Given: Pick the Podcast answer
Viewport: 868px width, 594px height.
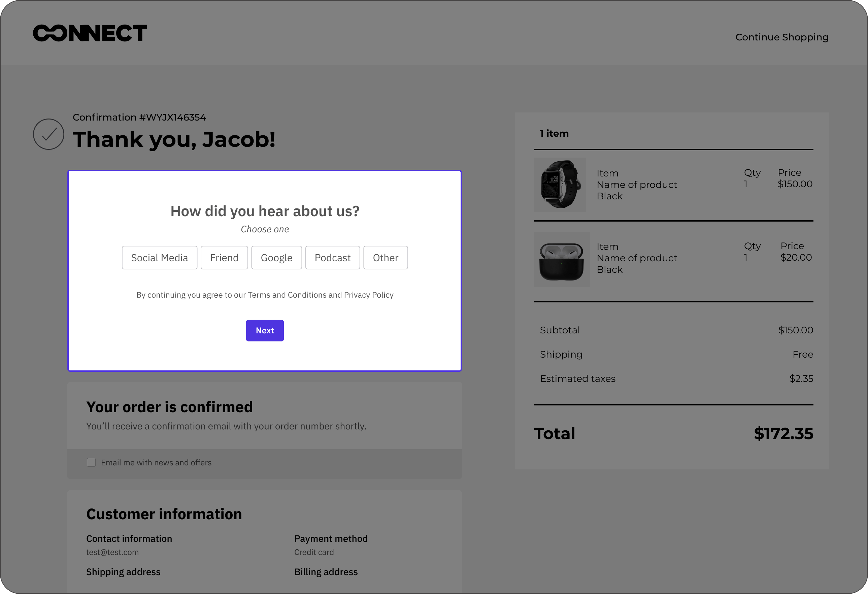Looking at the screenshot, I should 332,258.
